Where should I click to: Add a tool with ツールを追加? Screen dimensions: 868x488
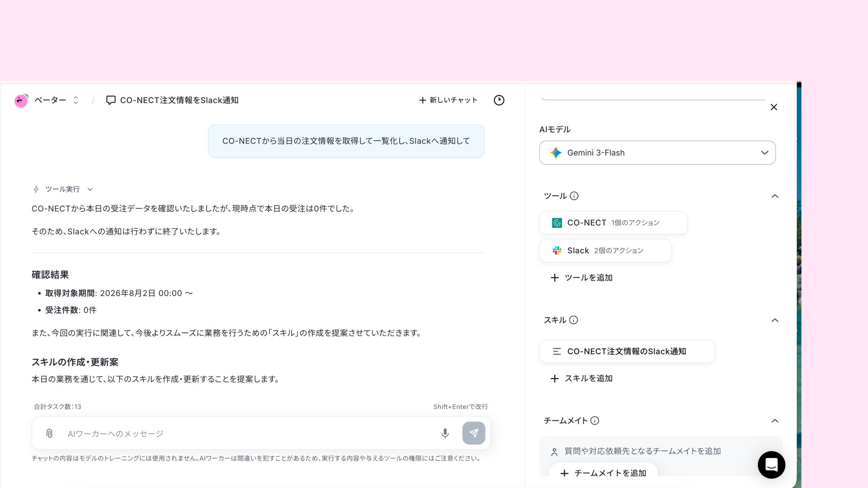pos(581,278)
